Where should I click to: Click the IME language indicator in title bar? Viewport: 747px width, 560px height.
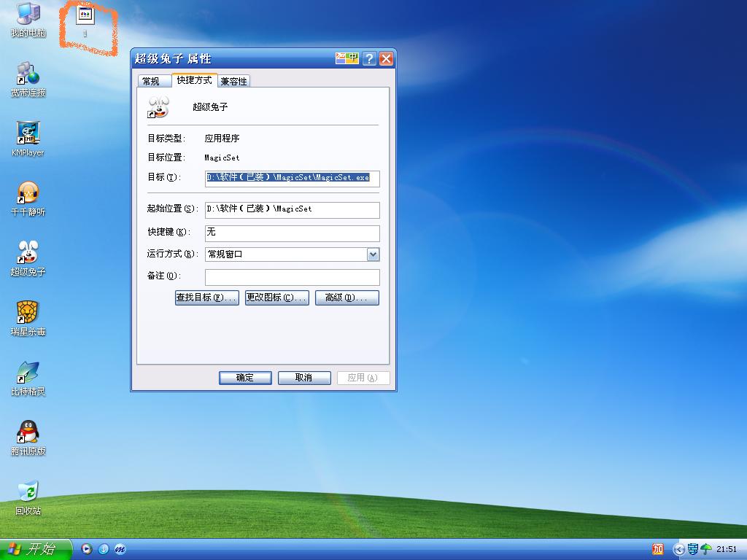click(x=347, y=58)
